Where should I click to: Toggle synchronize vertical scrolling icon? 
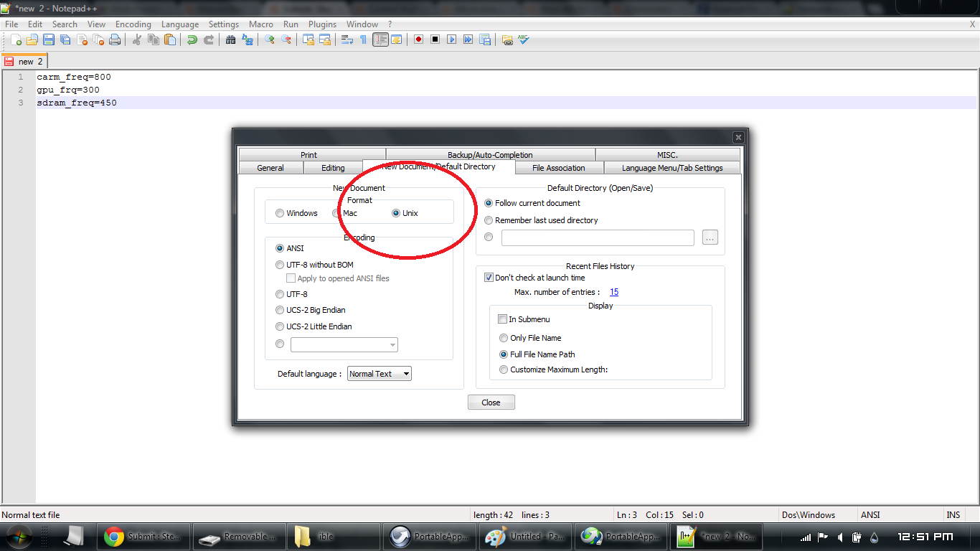[x=308, y=40]
